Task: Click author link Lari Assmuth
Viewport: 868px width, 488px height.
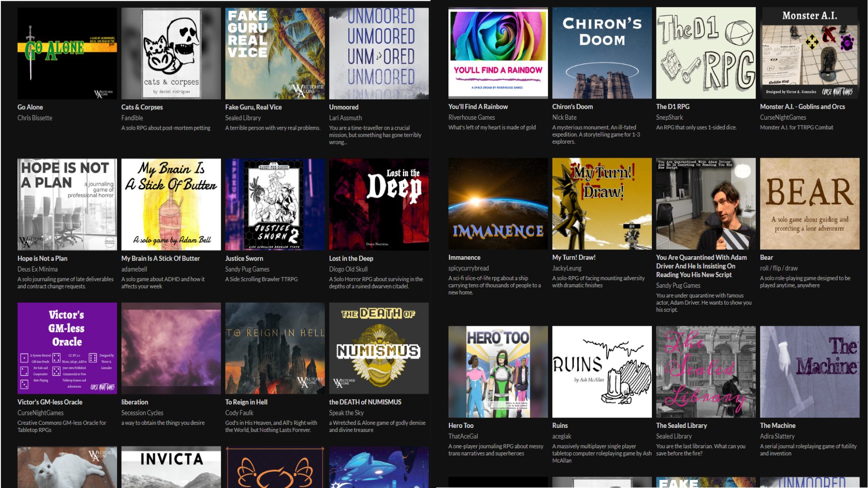Action: point(345,118)
